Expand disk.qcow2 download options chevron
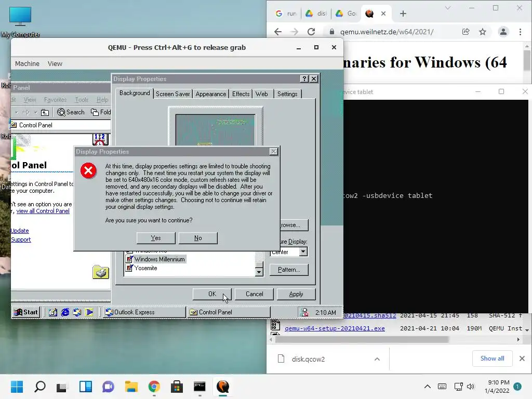Screen dimensions: 532x399 [377, 359]
